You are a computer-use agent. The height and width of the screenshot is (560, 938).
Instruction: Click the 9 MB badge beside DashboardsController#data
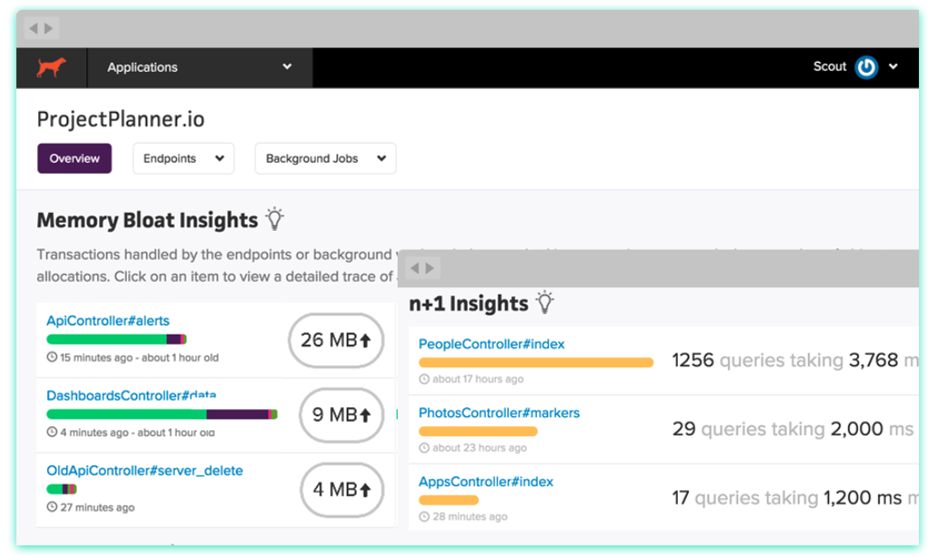pyautogui.click(x=340, y=415)
